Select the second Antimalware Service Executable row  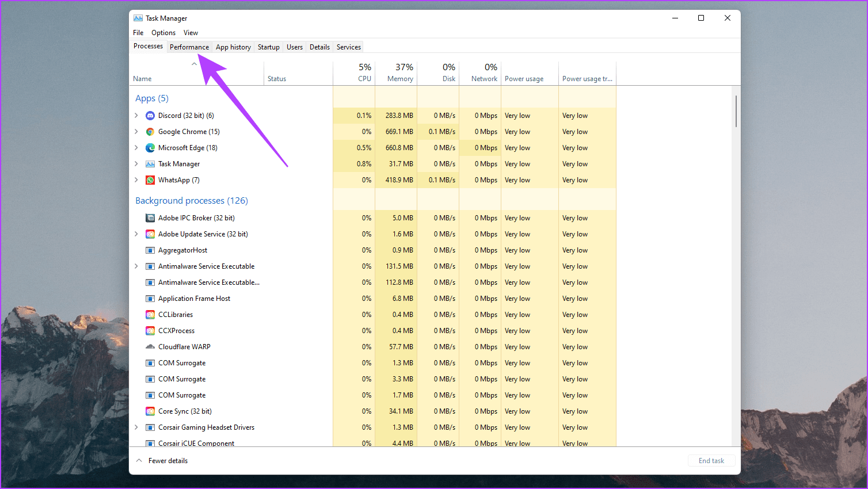click(x=373, y=282)
